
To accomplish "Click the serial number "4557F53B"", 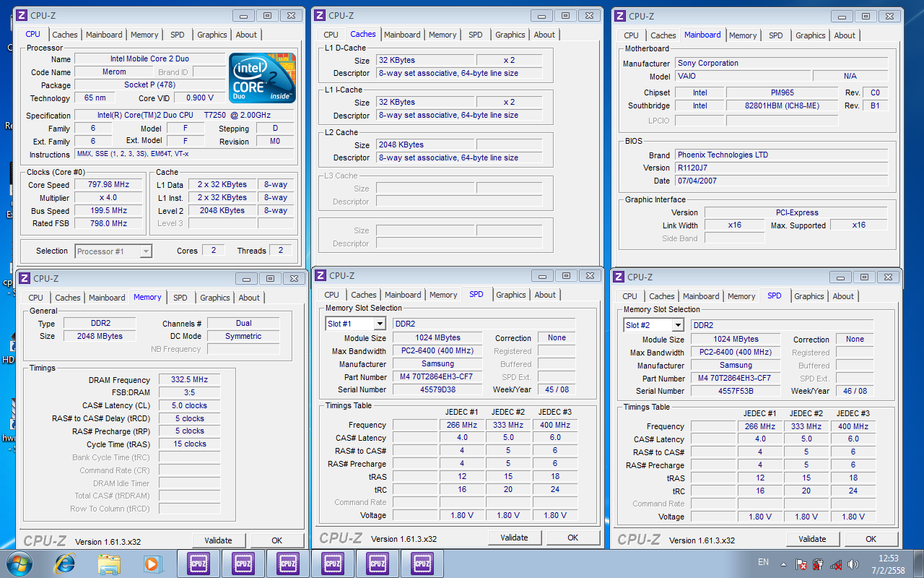I will (736, 391).
